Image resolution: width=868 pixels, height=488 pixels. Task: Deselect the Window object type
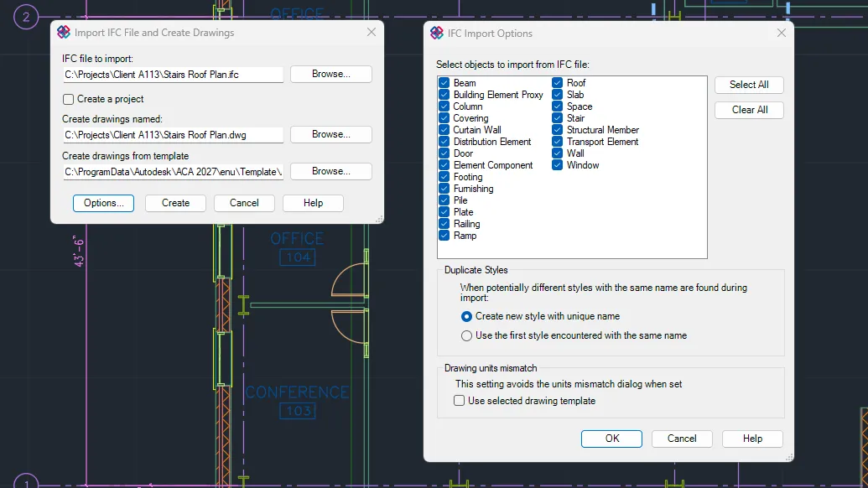558,165
